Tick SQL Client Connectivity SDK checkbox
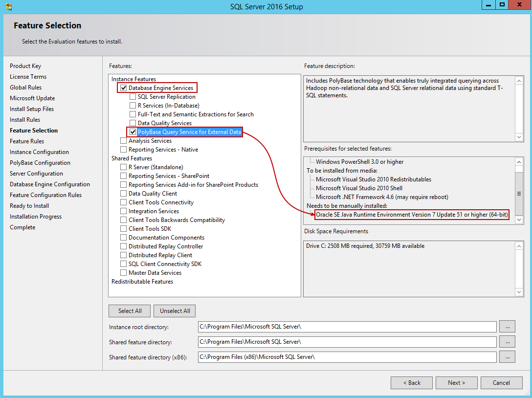The width and height of the screenshot is (532, 398). (124, 265)
